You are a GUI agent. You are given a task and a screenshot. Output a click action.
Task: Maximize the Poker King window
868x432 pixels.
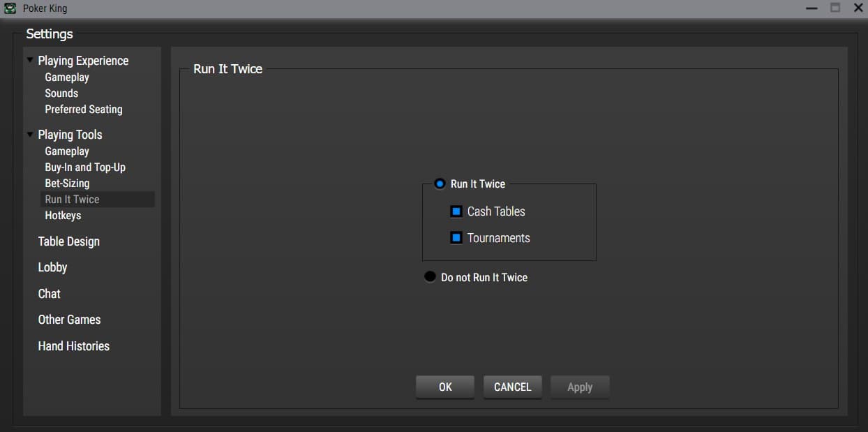[835, 8]
